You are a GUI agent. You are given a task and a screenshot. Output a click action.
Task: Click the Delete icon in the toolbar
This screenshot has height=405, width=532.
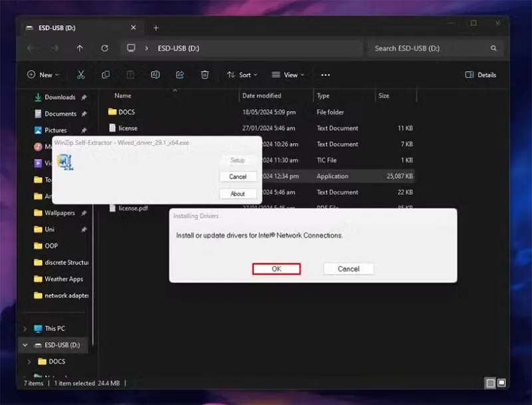(x=205, y=74)
